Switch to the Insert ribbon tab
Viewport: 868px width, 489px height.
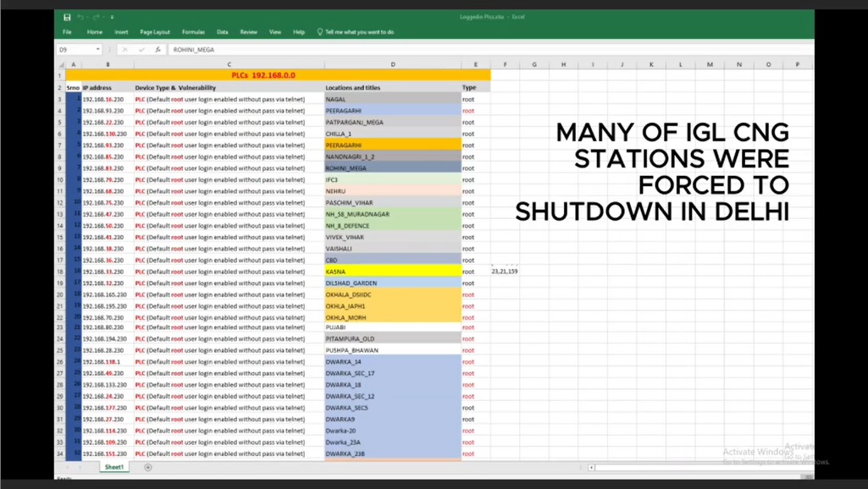click(121, 32)
